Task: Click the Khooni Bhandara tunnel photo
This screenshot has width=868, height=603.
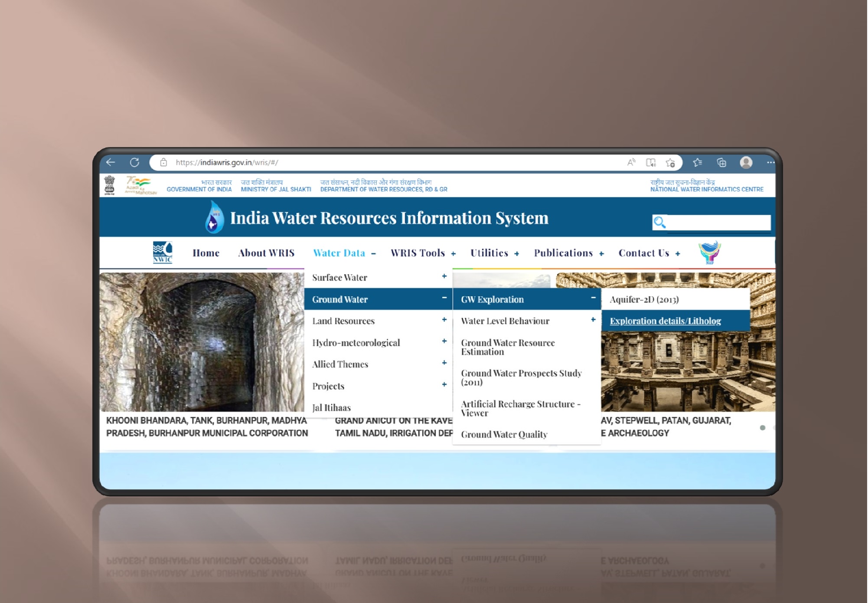Action: tap(202, 342)
